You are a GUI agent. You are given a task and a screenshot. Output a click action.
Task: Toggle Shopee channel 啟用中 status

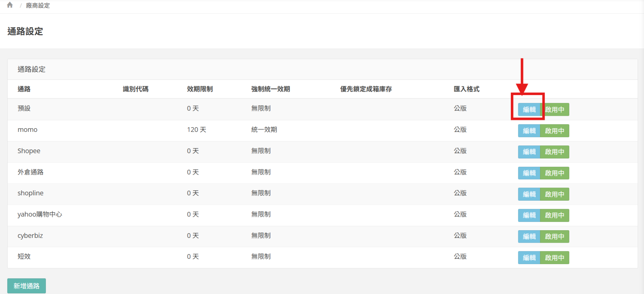pos(554,152)
